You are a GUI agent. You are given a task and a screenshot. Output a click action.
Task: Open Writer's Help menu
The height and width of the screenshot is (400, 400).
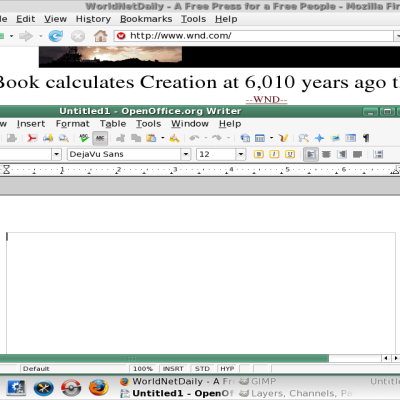point(230,124)
